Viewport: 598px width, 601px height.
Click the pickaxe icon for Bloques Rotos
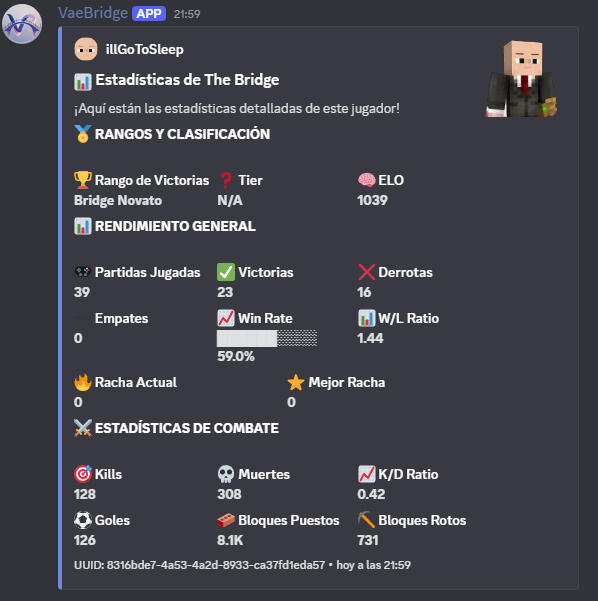pos(366,520)
